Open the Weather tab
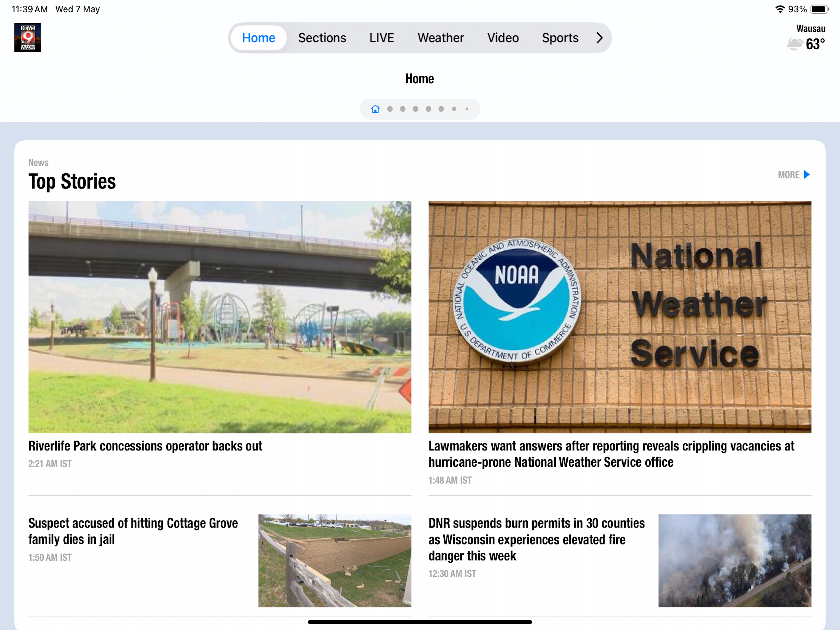This screenshot has height=630, width=840. 441,38
